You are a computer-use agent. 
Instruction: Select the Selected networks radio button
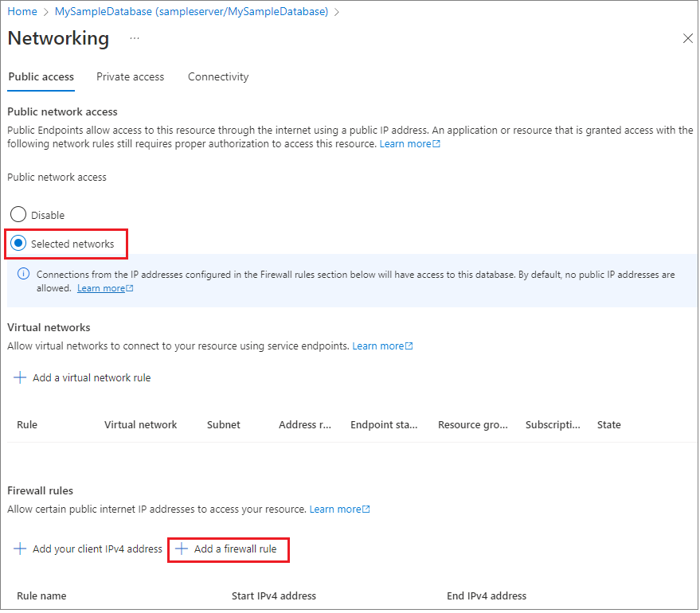[x=18, y=243]
